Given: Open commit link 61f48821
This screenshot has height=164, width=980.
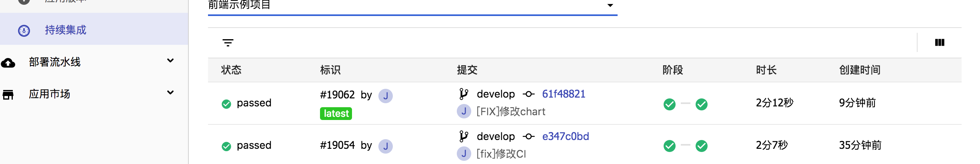Looking at the screenshot, I should pos(564,94).
